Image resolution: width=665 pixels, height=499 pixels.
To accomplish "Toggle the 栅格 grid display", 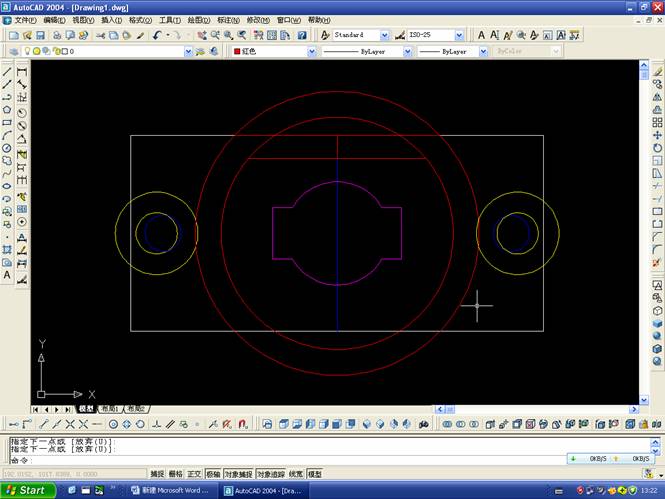I will click(x=176, y=474).
